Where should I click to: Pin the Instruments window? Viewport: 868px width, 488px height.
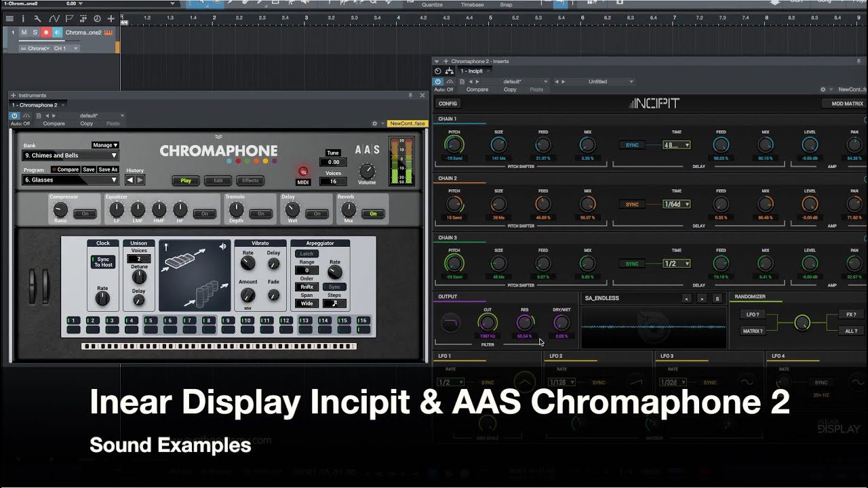coord(410,96)
